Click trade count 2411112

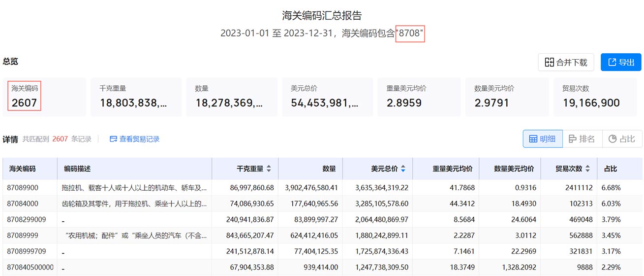579,188
